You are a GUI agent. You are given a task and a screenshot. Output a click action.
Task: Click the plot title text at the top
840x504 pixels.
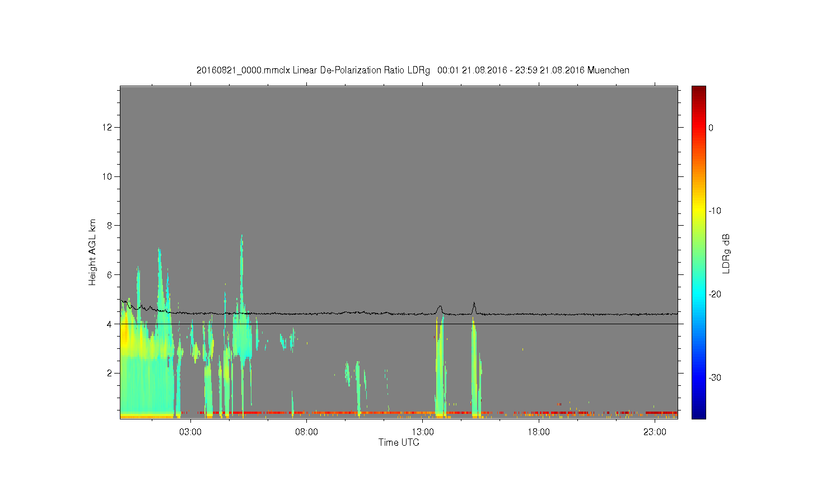pos(413,71)
